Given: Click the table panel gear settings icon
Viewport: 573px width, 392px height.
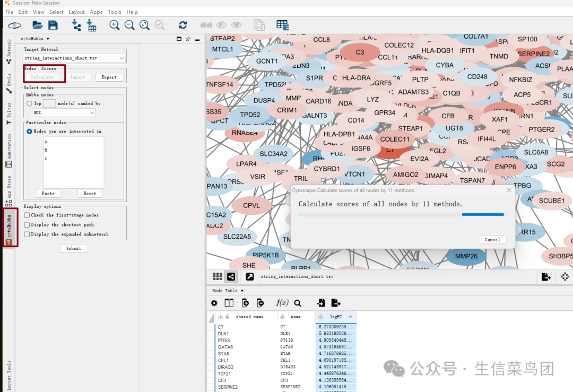Looking at the screenshot, I should tap(214, 303).
